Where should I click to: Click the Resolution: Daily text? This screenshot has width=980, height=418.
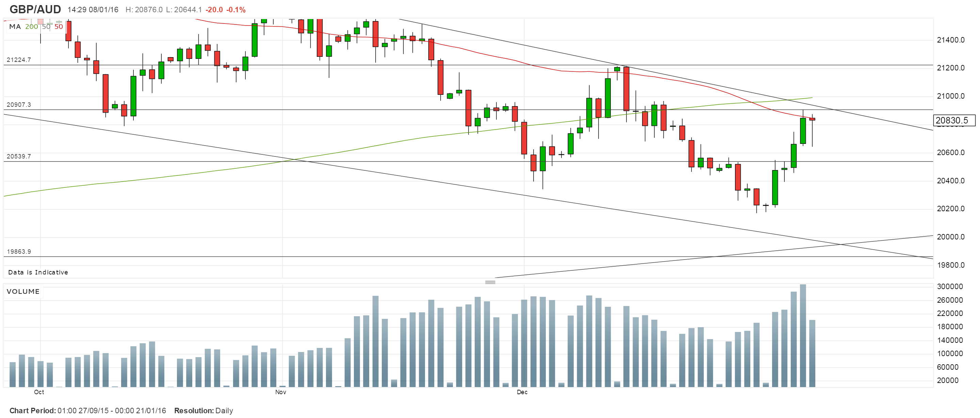(203, 411)
